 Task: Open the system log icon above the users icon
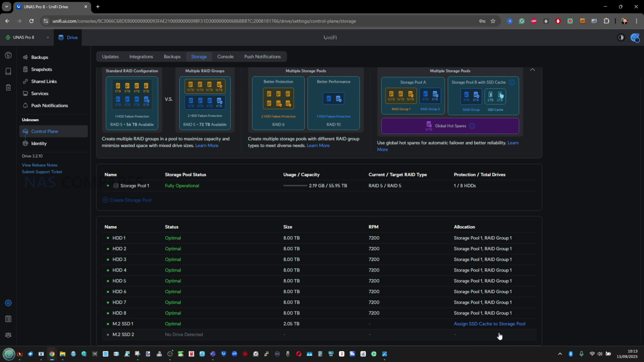[x=8, y=319]
